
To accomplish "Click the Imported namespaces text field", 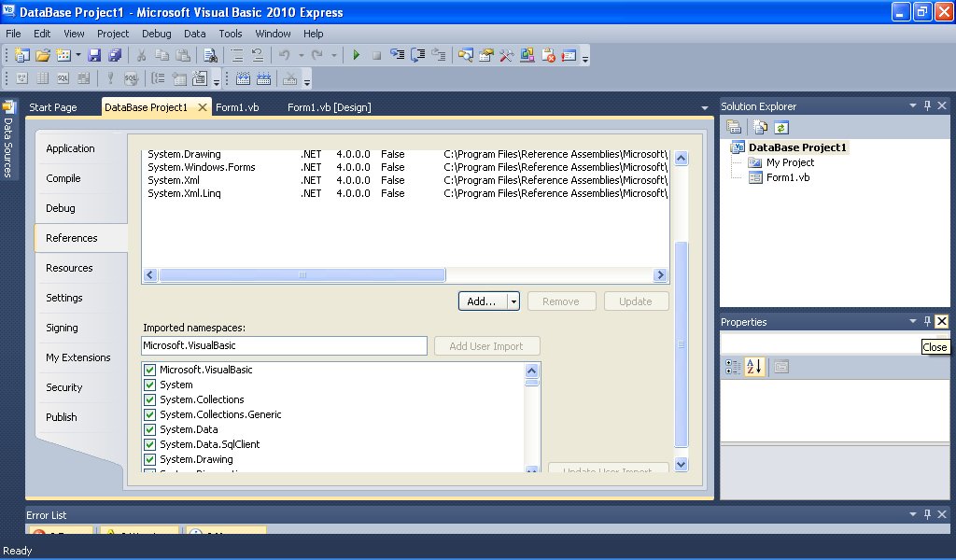I will point(284,345).
